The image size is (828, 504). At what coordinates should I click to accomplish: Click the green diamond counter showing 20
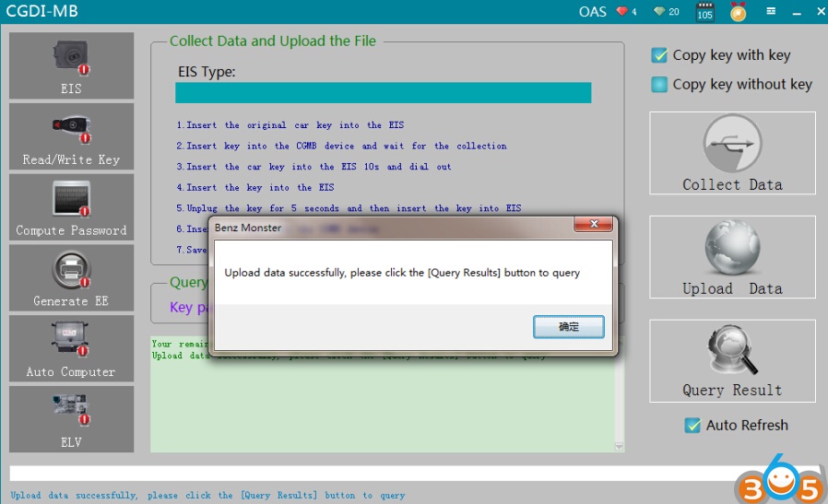coord(667,11)
